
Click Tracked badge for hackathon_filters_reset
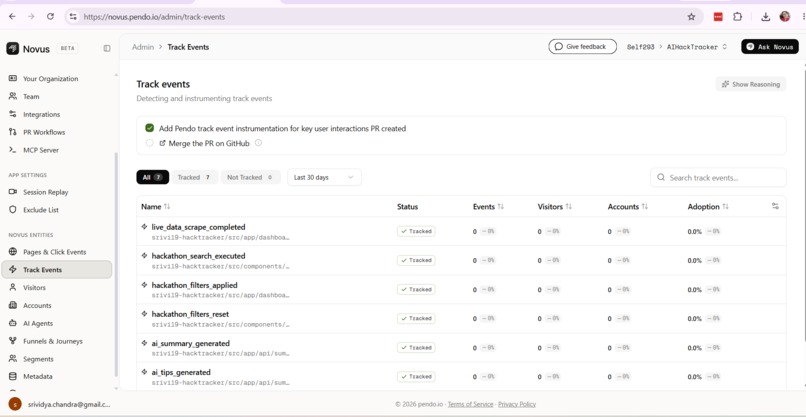(x=416, y=318)
